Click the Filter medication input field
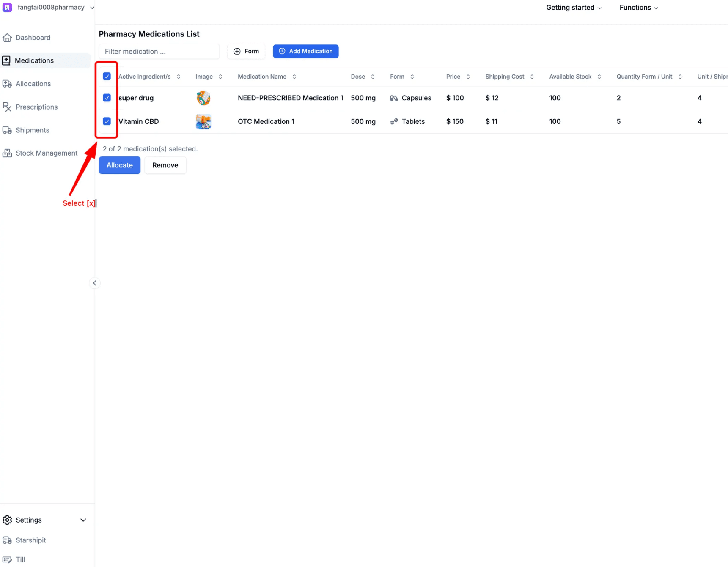 point(159,52)
